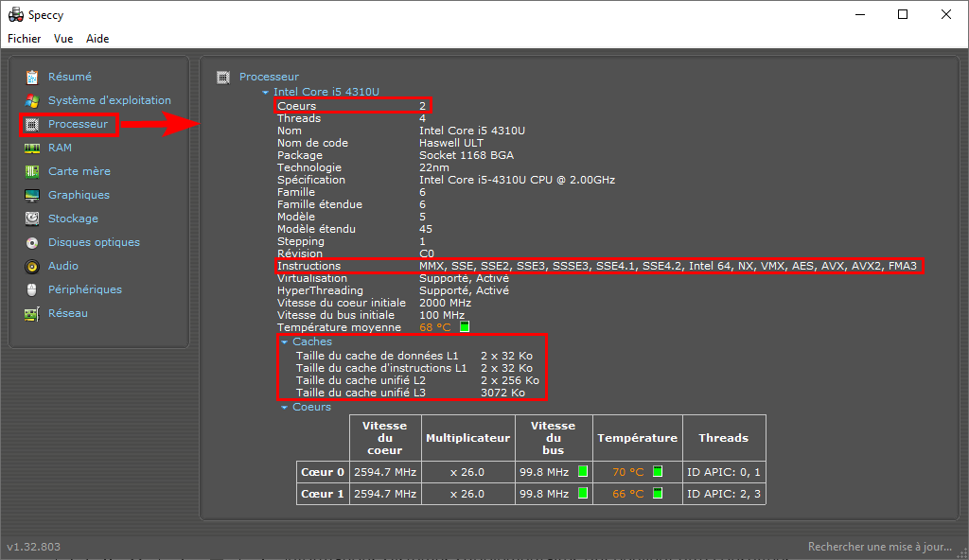The image size is (969, 560).
Task: Show Disques optiques section
Action: coord(94,242)
